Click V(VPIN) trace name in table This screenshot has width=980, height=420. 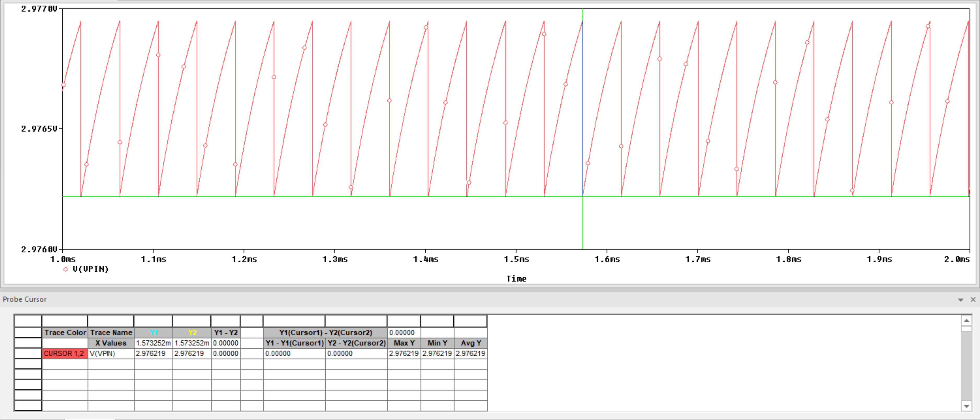point(103,353)
